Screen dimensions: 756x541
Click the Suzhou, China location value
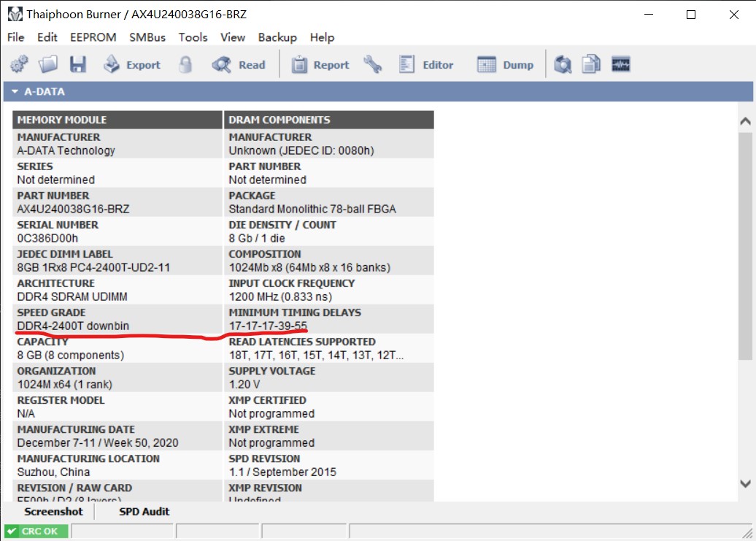pyautogui.click(x=53, y=472)
